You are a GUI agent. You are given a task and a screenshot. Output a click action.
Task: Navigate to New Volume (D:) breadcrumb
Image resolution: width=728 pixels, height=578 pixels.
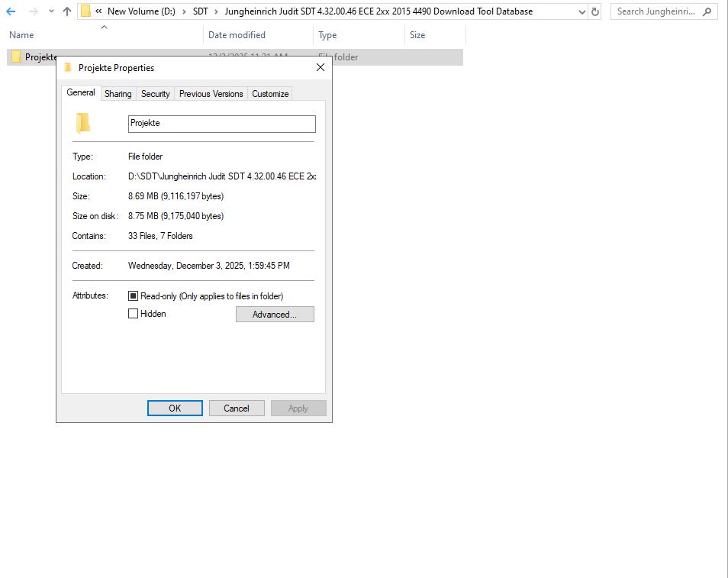(x=141, y=11)
